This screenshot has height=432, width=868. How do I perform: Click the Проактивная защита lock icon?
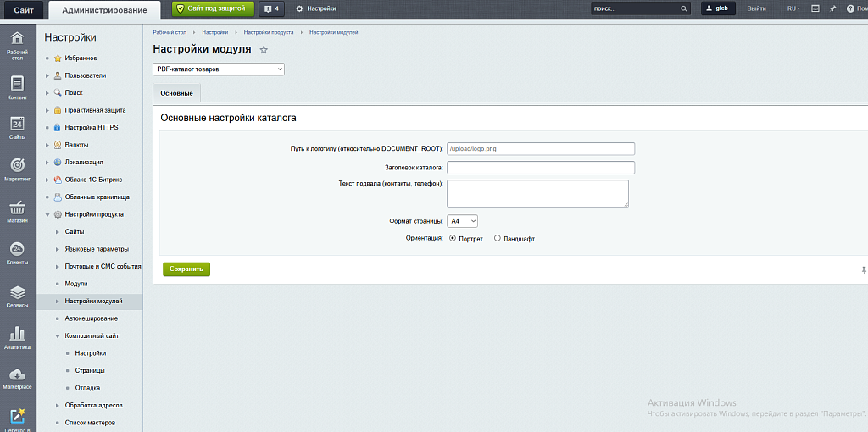coord(58,110)
